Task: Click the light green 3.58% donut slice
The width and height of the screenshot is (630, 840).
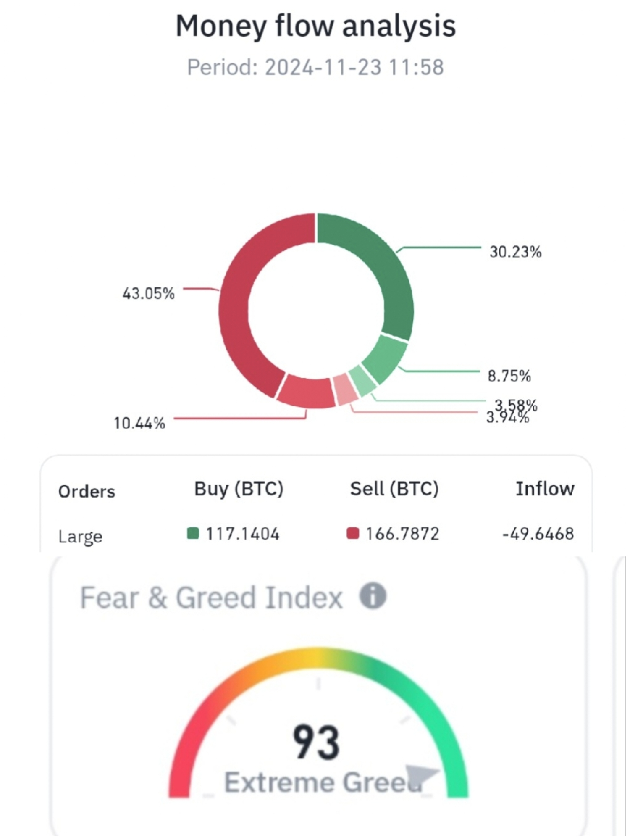Action: point(362,380)
